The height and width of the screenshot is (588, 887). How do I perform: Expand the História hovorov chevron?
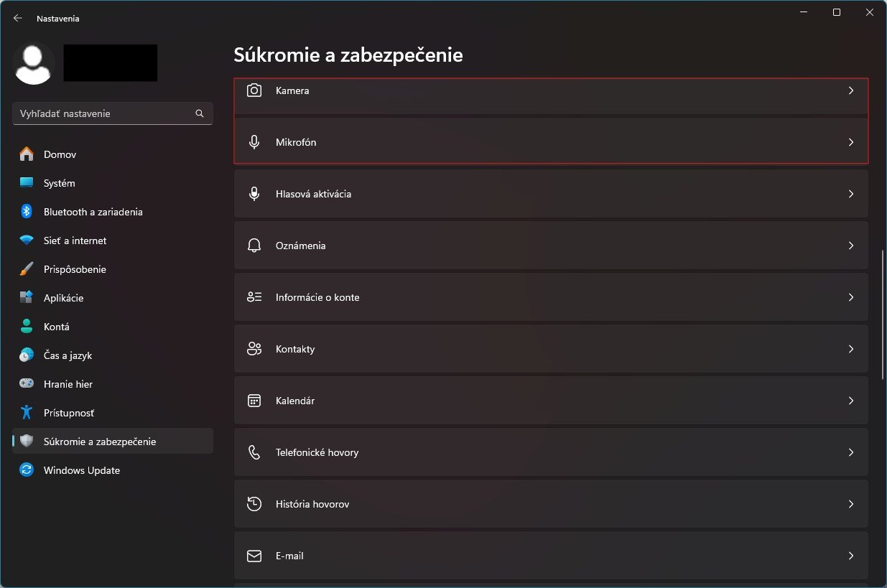(x=851, y=504)
